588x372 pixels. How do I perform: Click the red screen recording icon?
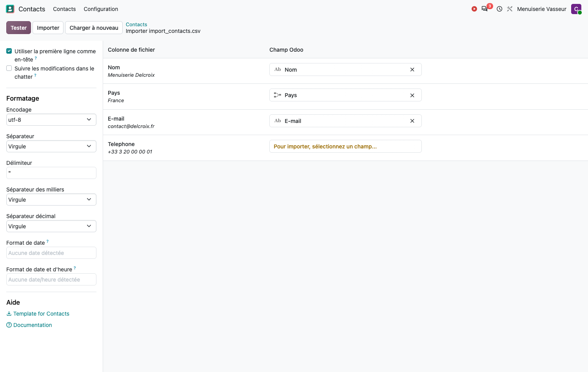pyautogui.click(x=474, y=9)
